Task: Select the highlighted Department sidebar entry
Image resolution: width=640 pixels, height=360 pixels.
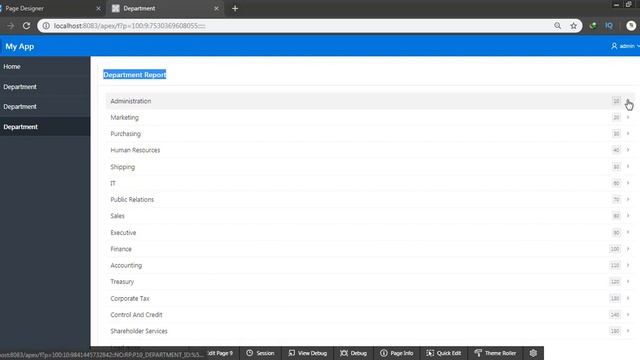Action: (45, 127)
